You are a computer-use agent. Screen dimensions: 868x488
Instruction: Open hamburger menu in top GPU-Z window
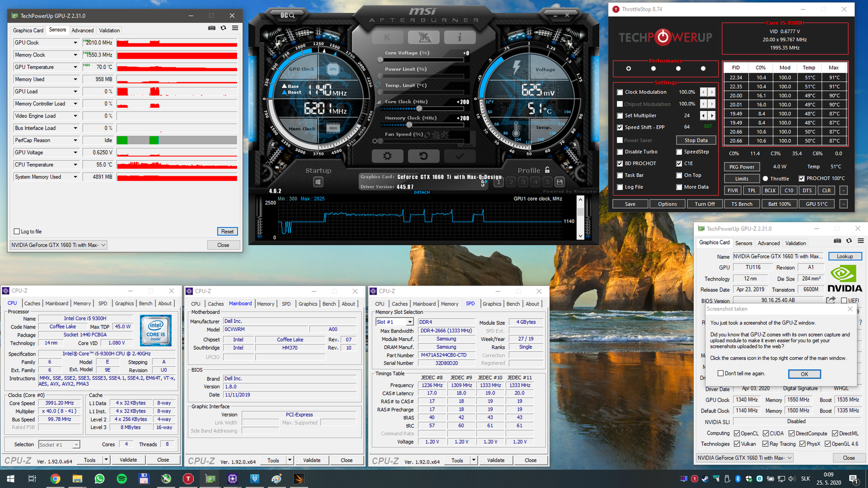coord(235,28)
